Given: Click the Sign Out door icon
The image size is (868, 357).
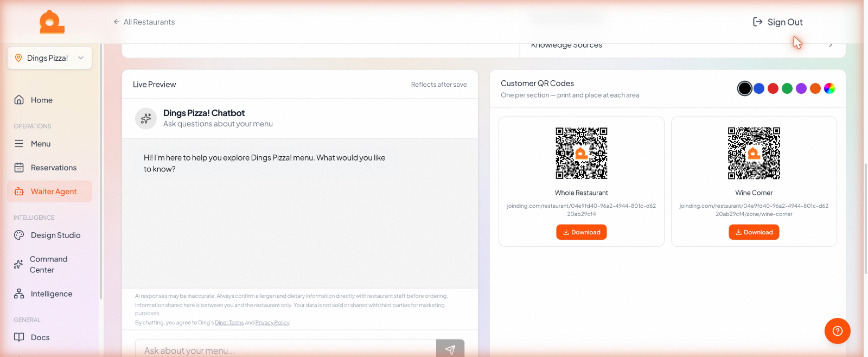Looking at the screenshot, I should 758,22.
